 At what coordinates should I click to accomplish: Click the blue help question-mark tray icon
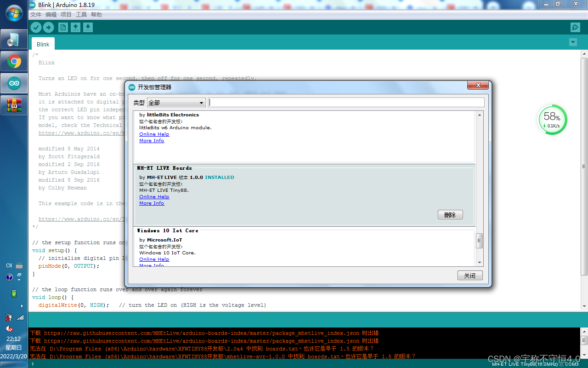point(9,277)
